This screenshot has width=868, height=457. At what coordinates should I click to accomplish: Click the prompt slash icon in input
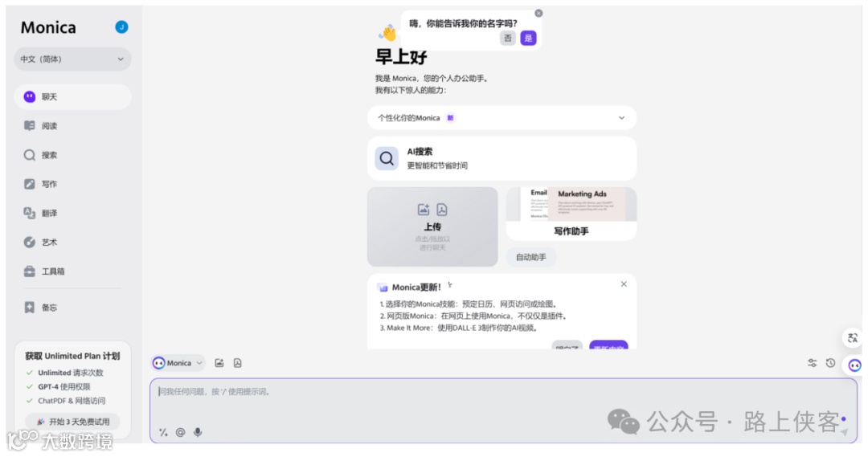point(163,433)
